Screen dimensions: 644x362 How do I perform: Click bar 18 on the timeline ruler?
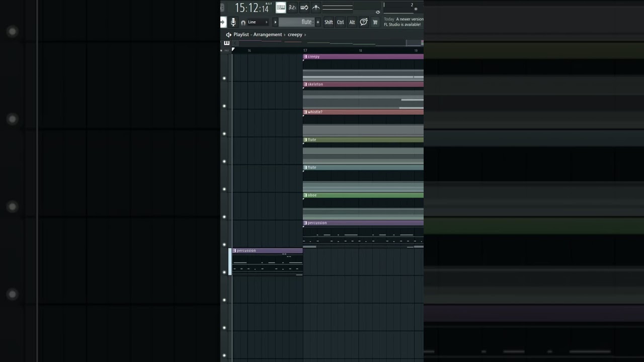point(360,50)
